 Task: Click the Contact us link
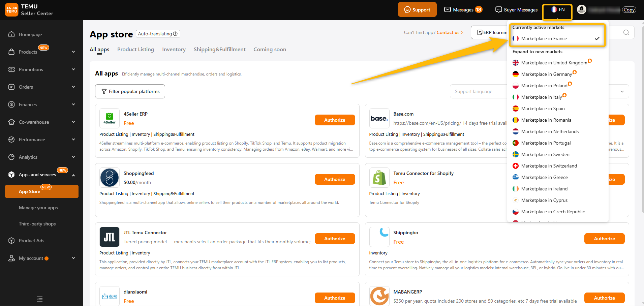[x=450, y=32]
